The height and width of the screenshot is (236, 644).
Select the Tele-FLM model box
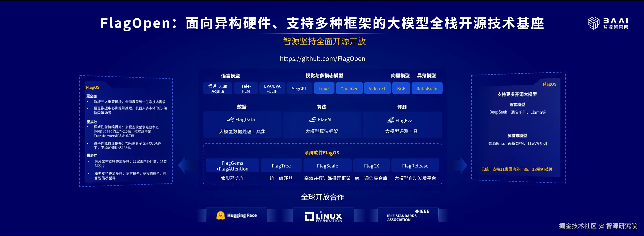246,88
